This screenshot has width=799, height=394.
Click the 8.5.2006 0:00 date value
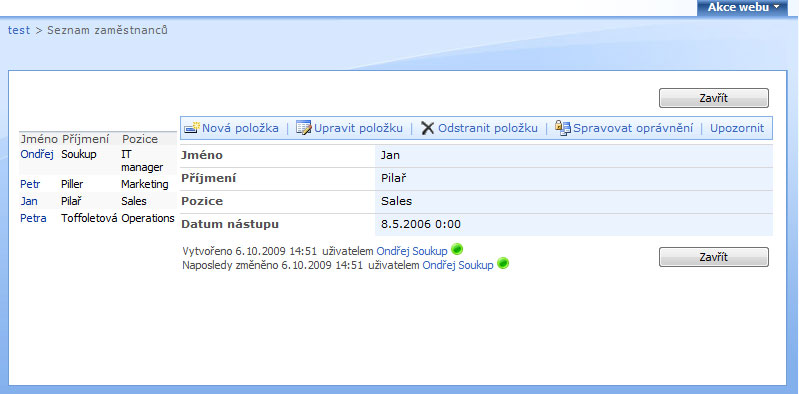pyautogui.click(x=421, y=224)
